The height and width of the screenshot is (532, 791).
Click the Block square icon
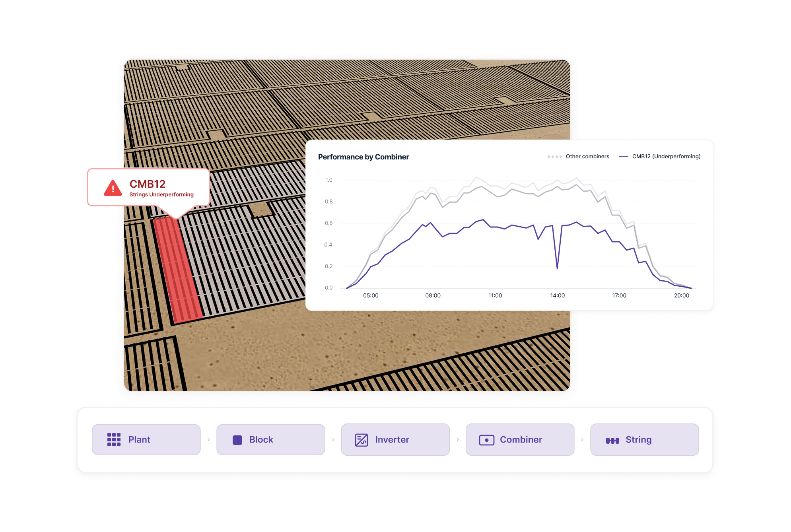[x=237, y=440]
